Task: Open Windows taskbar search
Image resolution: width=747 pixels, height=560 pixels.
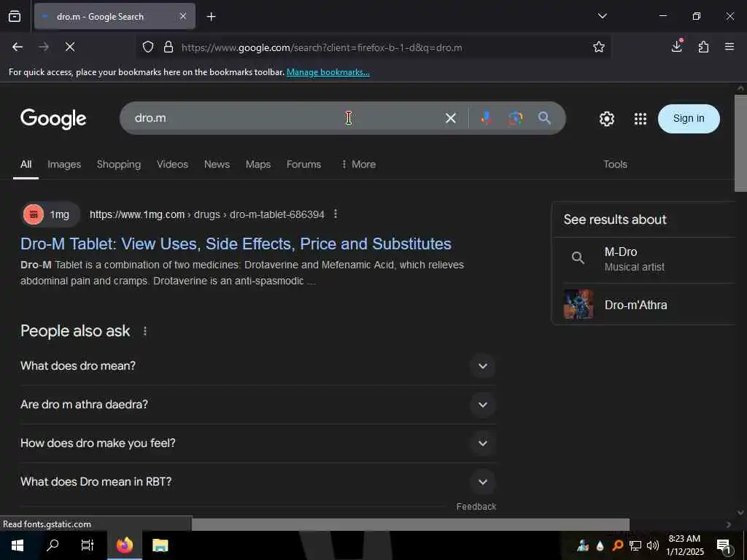Action: tap(53, 545)
